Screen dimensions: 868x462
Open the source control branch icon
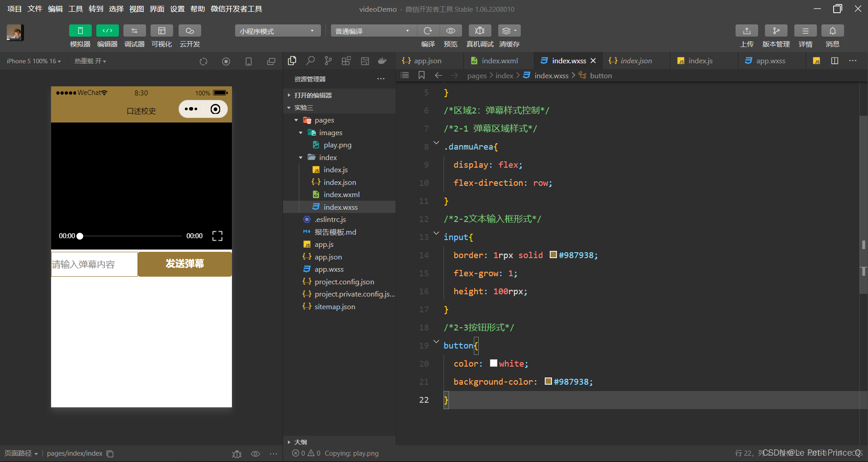tap(328, 61)
